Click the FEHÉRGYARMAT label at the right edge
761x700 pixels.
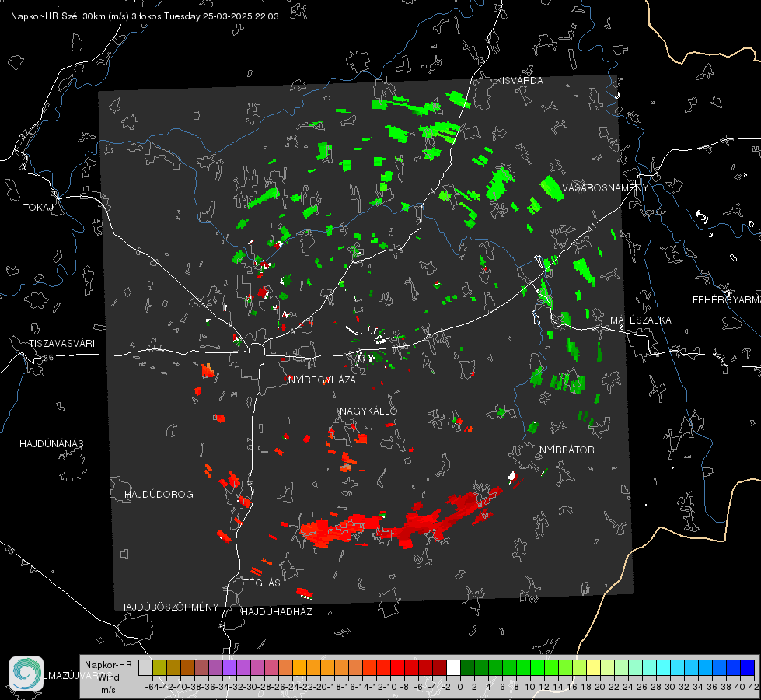726,300
